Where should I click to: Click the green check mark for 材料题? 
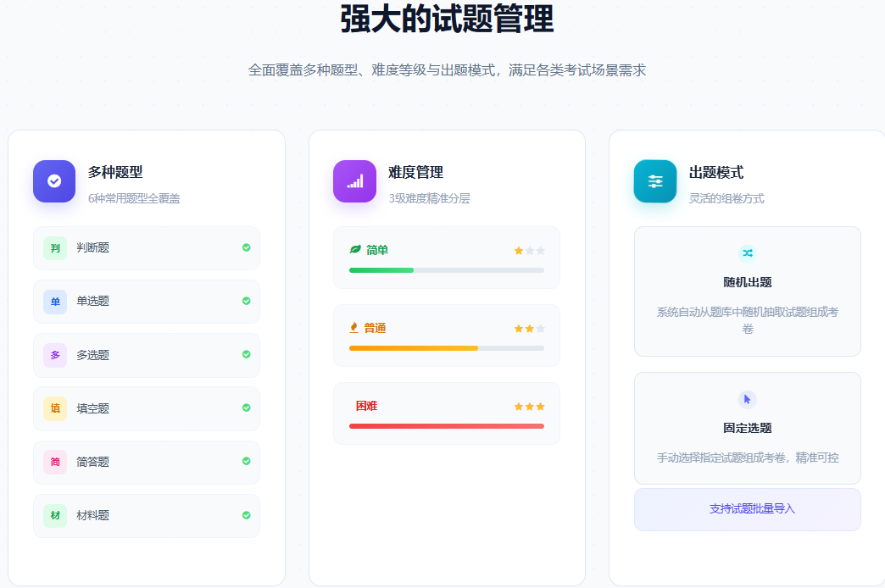coord(246,514)
